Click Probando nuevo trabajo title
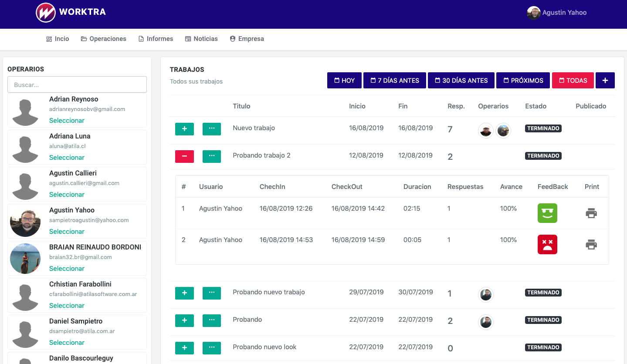 (x=269, y=292)
